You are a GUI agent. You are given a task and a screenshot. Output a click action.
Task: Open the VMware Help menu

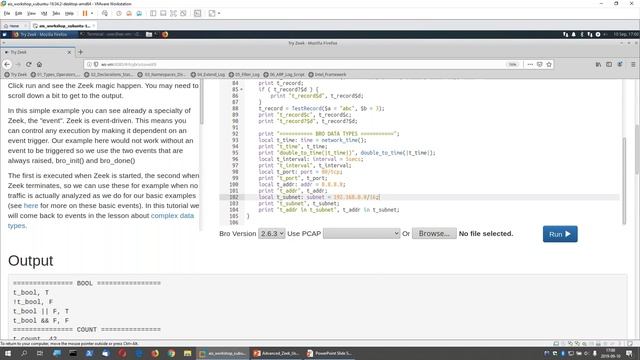click(69, 13)
